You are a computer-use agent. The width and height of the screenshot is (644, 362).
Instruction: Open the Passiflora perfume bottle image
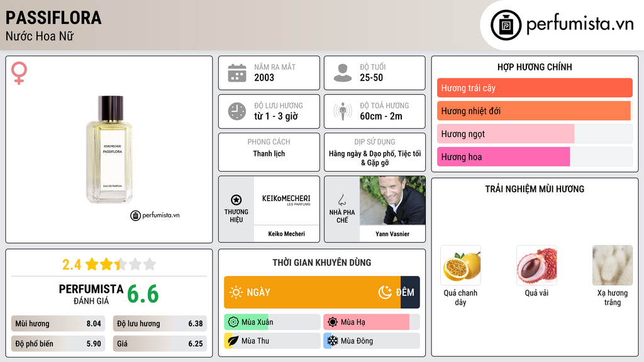tap(110, 150)
